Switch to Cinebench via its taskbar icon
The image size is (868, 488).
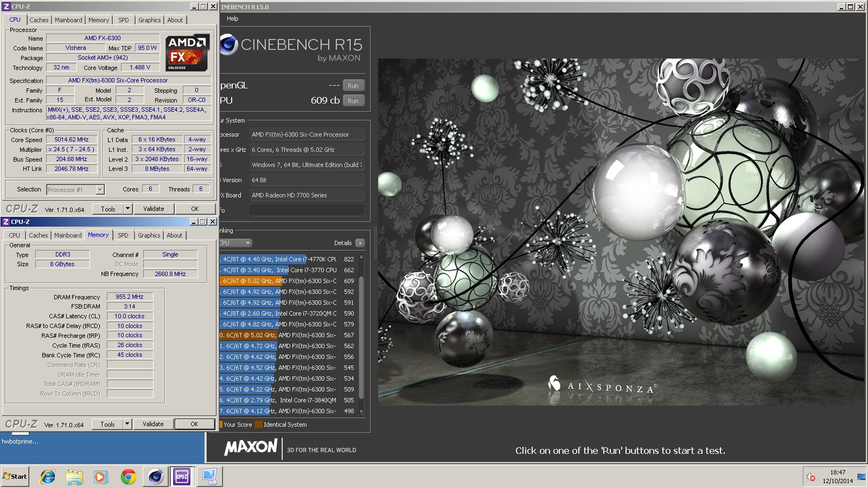coord(156,477)
